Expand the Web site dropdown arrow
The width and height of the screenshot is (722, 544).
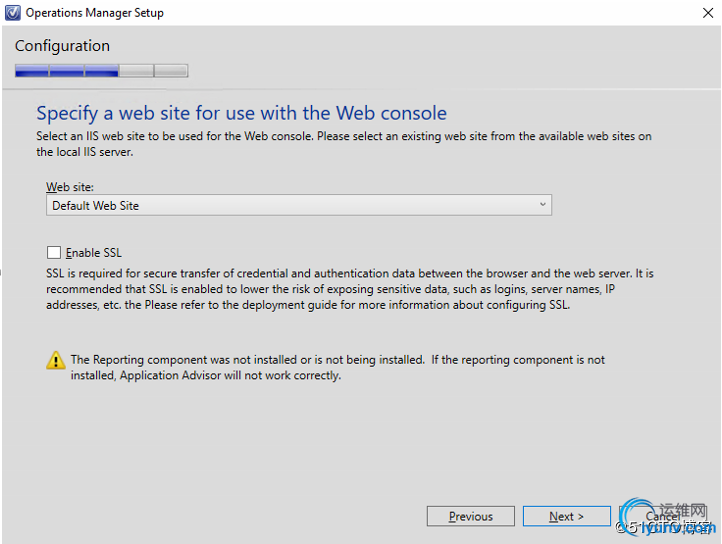[542, 205]
